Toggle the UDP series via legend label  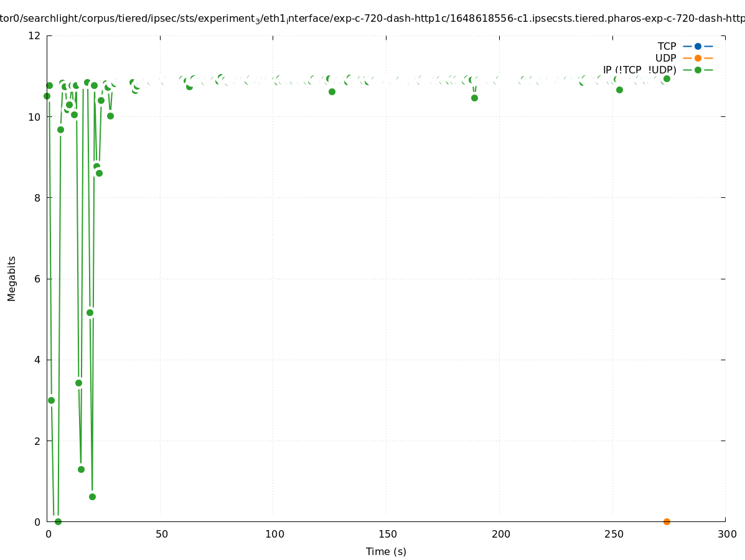[x=665, y=58]
